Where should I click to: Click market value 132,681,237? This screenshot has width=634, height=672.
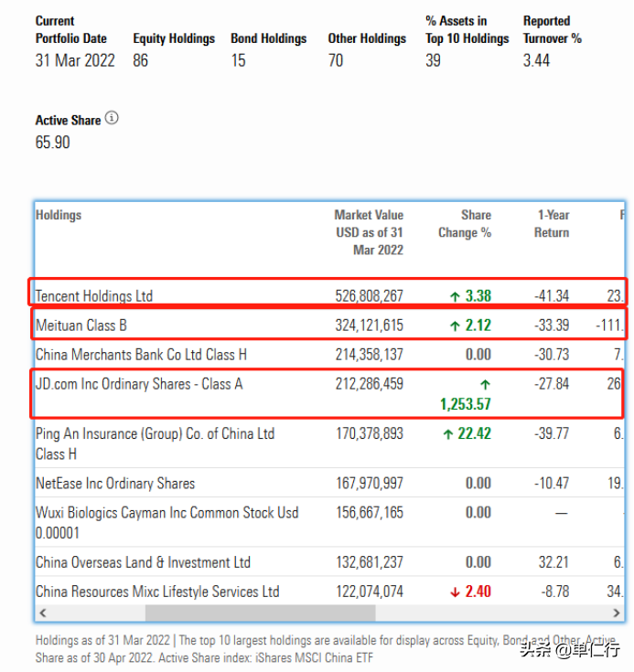click(370, 562)
